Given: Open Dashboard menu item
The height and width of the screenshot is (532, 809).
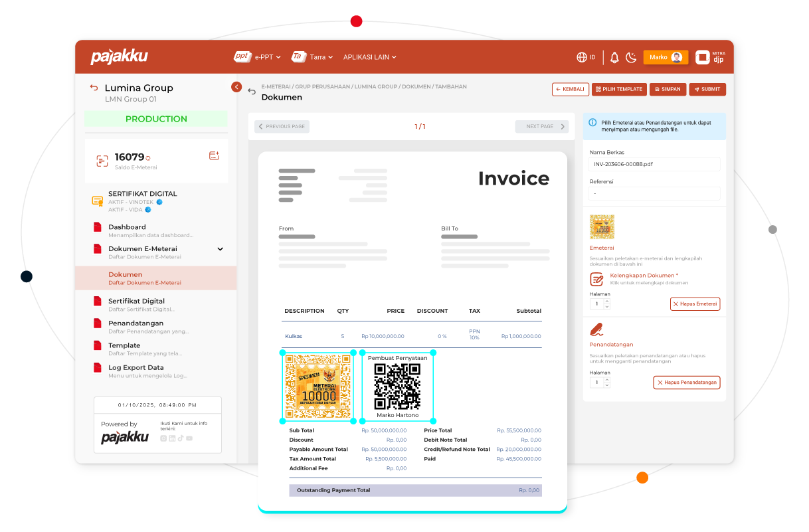Looking at the screenshot, I should (x=151, y=230).
